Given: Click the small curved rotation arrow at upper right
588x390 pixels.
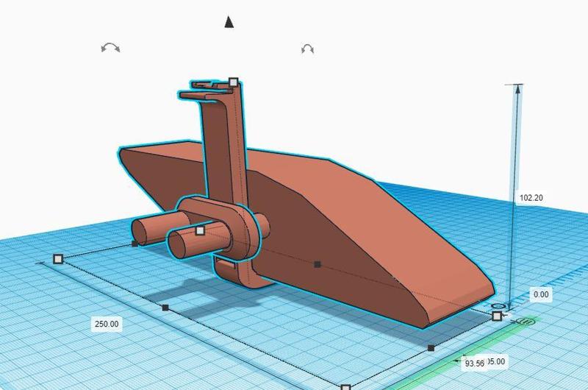Looking at the screenshot, I should click(307, 49).
